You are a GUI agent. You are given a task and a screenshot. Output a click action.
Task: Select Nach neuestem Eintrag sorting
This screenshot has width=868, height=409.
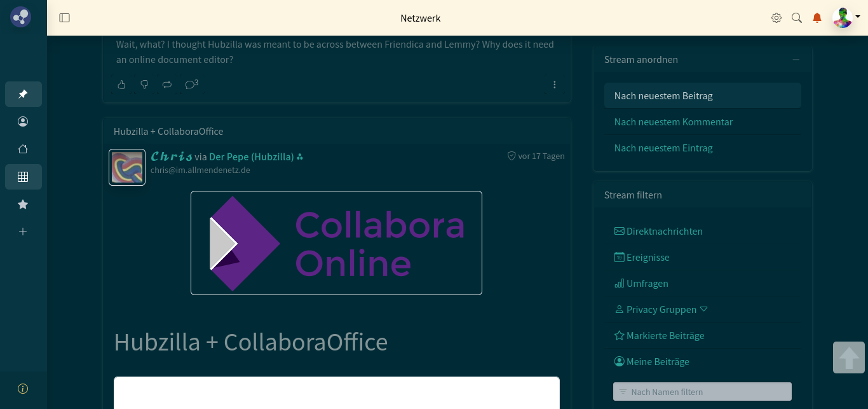coord(663,148)
